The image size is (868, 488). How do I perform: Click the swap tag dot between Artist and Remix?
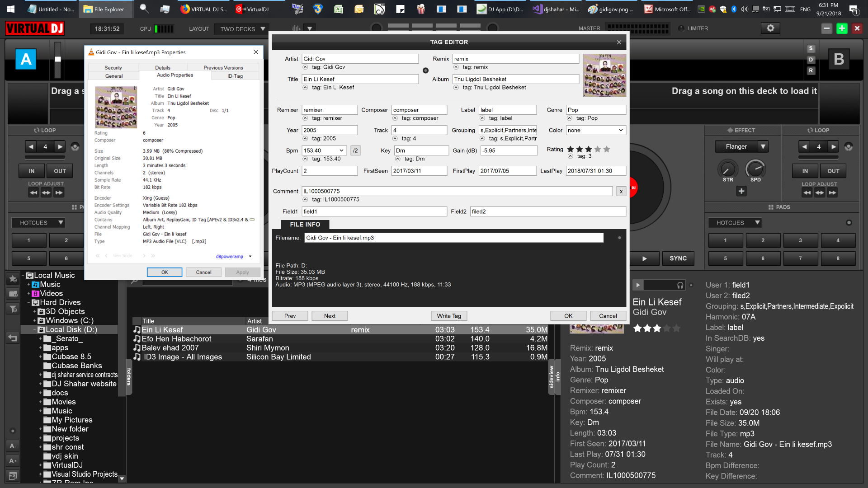pyautogui.click(x=425, y=70)
